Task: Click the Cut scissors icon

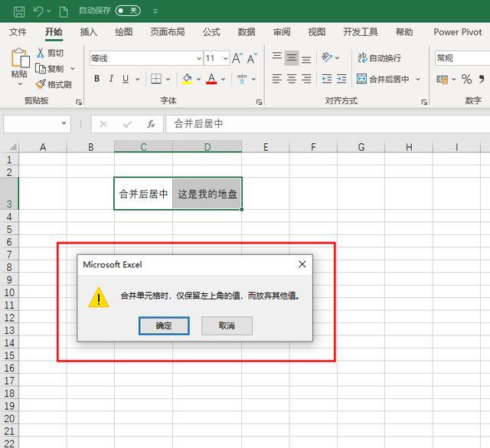Action: click(41, 53)
